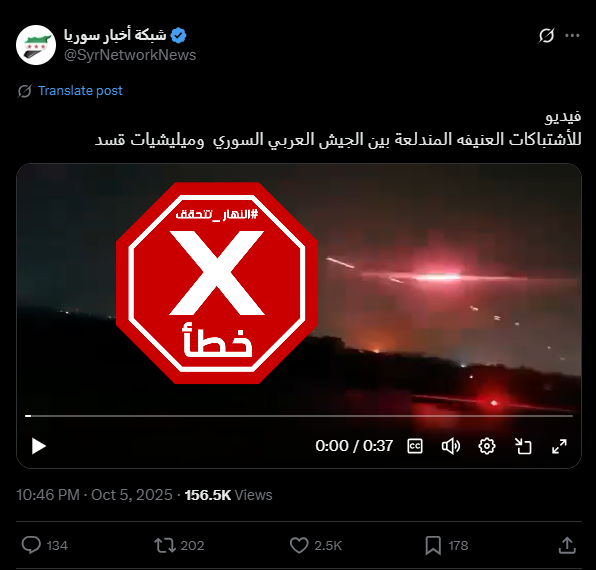Share the post via upload icon
596x570 pixels.
click(567, 545)
